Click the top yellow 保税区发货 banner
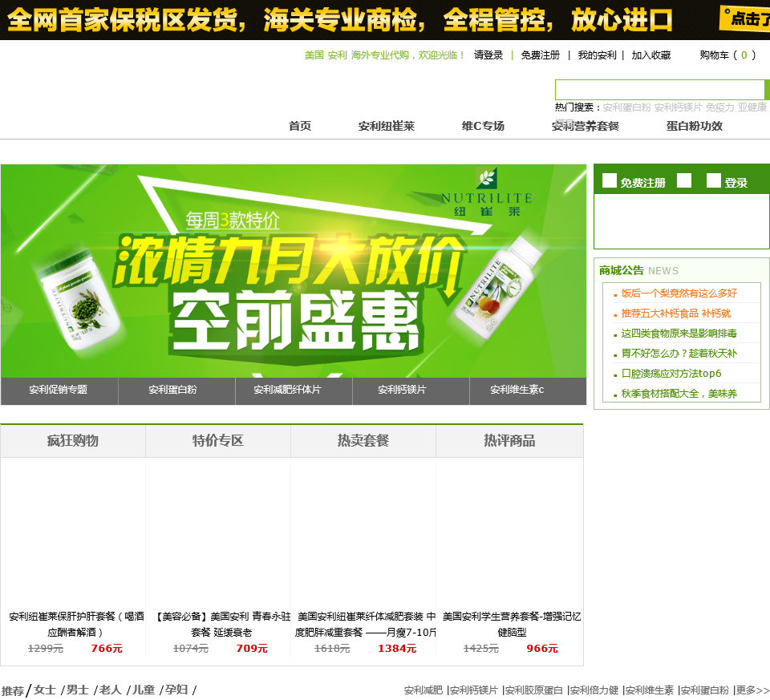The image size is (770, 700). (x=385, y=19)
